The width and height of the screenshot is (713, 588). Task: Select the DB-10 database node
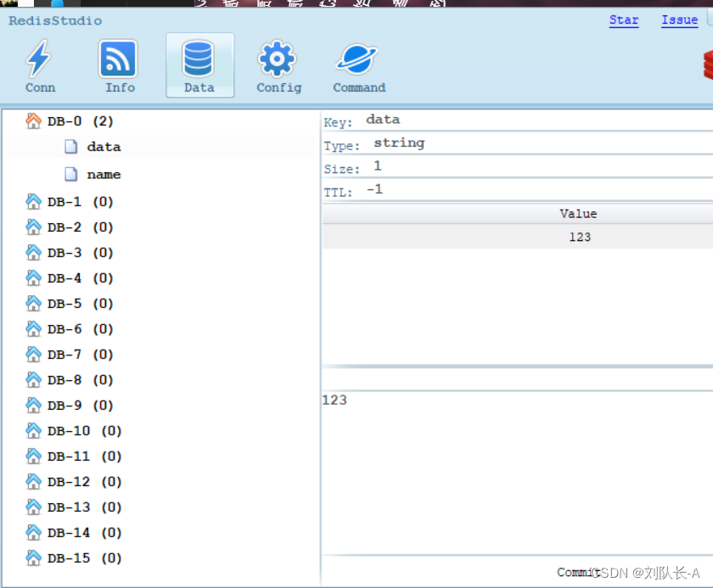tap(66, 430)
